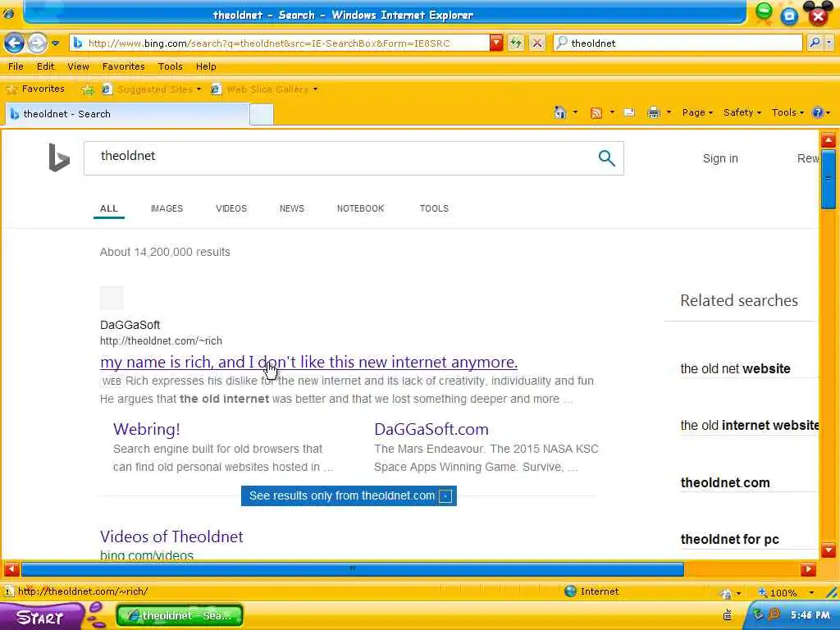Open the Favorites star button
840x630 pixels.
click(35, 89)
